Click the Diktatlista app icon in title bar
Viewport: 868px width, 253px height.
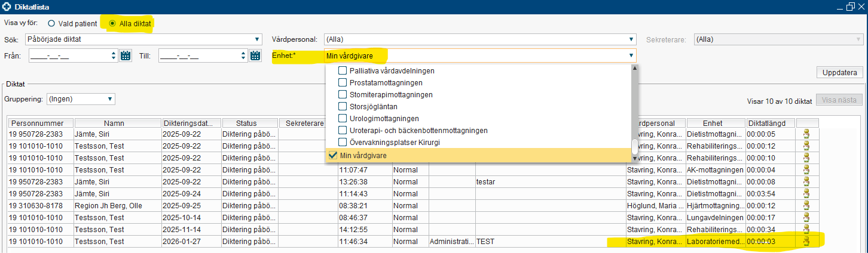click(x=7, y=7)
